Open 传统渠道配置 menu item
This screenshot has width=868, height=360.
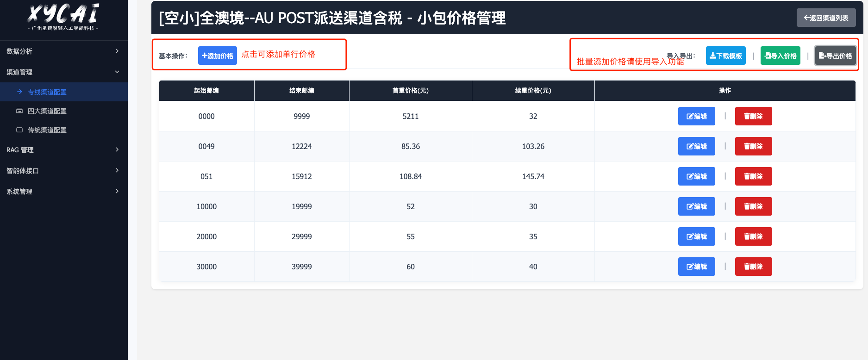coord(64,130)
